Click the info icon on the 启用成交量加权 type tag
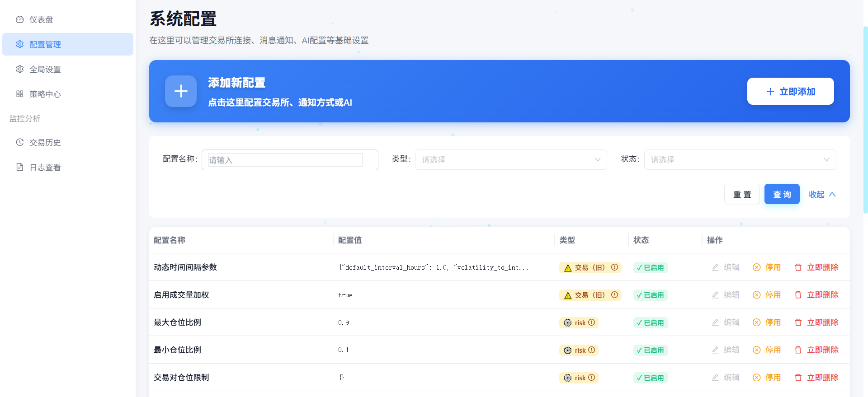This screenshot has width=868, height=397. [x=614, y=295]
